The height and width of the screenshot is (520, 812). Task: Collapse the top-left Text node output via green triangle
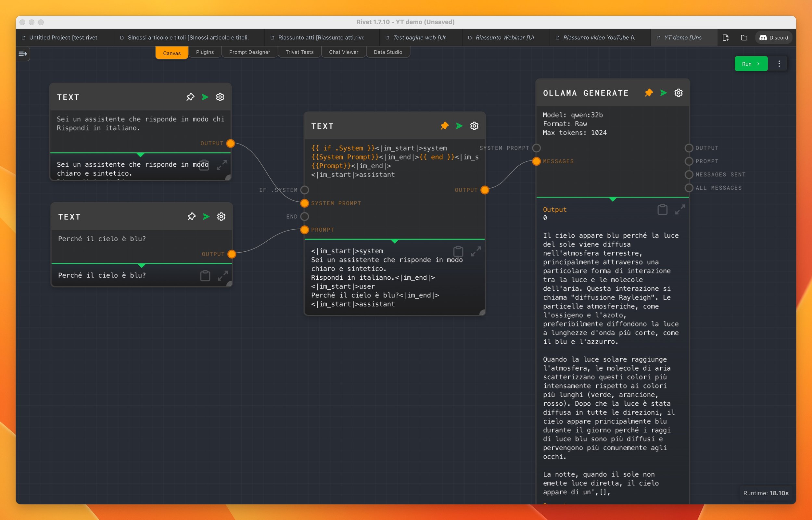coord(141,155)
